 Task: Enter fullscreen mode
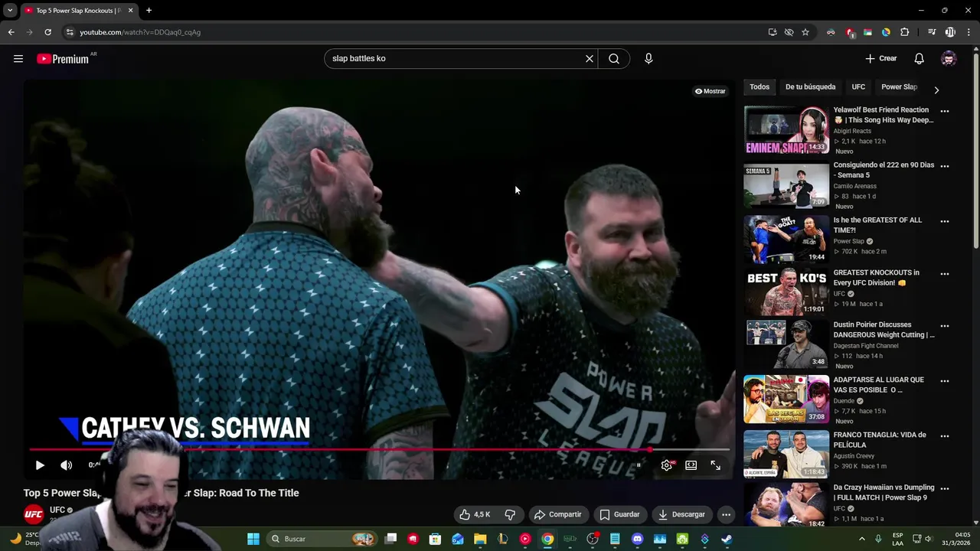pyautogui.click(x=716, y=465)
